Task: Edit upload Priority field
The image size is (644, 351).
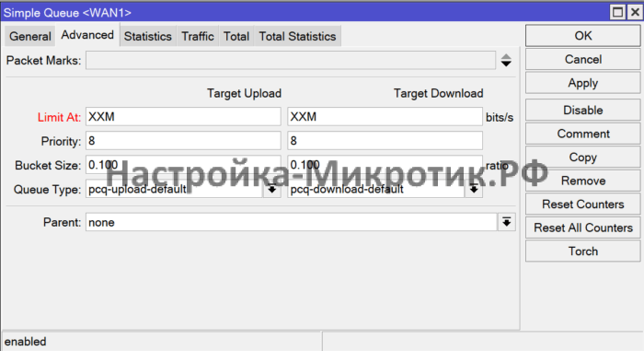Action: point(183,141)
